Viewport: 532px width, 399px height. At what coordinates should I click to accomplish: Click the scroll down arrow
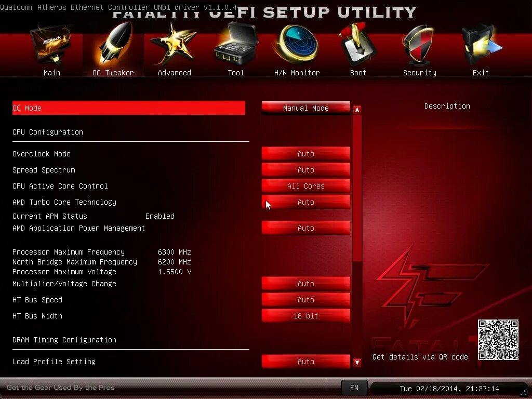pos(357,362)
